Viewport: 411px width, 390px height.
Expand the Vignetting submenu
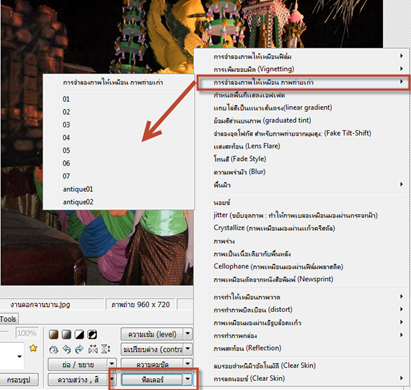[401, 69]
